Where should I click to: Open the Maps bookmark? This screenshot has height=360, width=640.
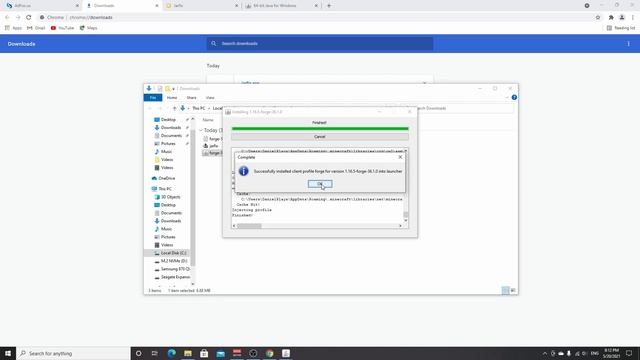[89, 28]
